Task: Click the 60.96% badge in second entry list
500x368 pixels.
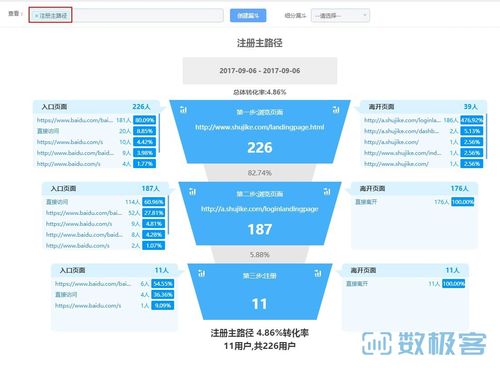Action: pyautogui.click(x=153, y=202)
